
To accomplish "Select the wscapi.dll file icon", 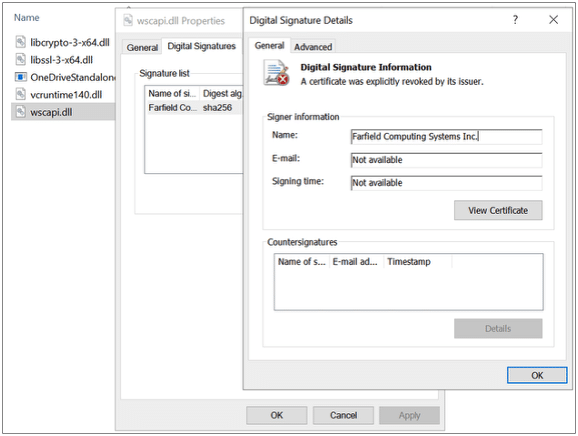I will click(x=21, y=112).
